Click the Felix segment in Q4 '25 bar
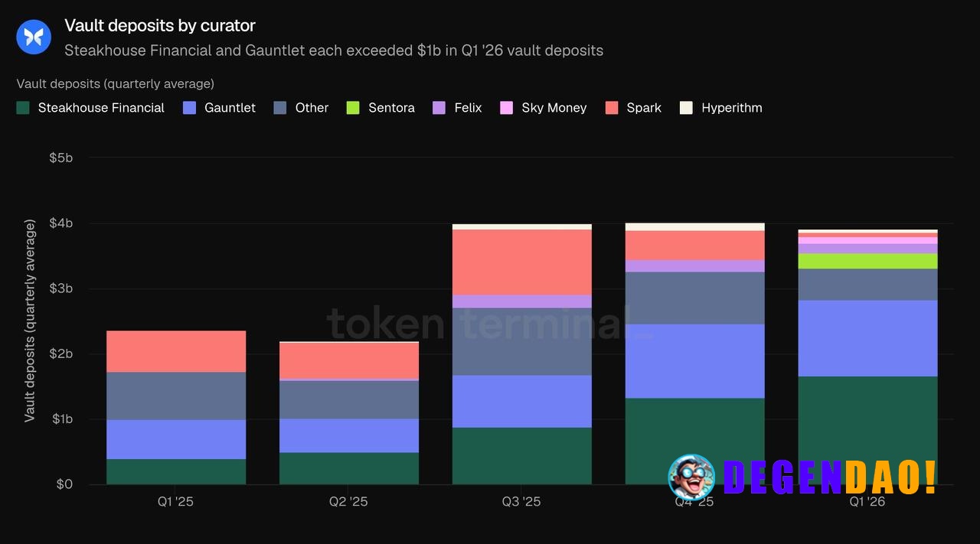Viewport: 980px width, 544px height. click(x=695, y=266)
